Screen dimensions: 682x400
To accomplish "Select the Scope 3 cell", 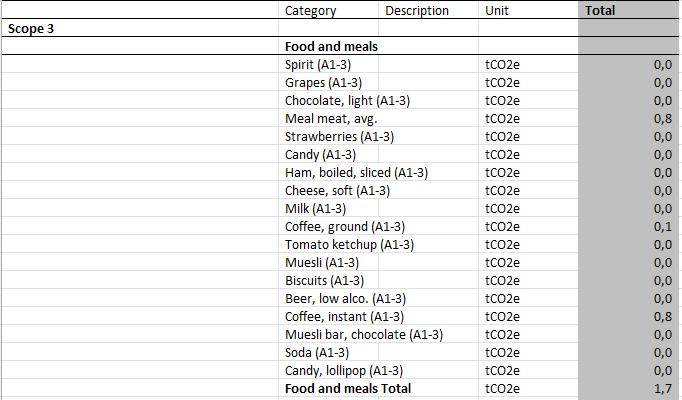I will coord(30,29).
